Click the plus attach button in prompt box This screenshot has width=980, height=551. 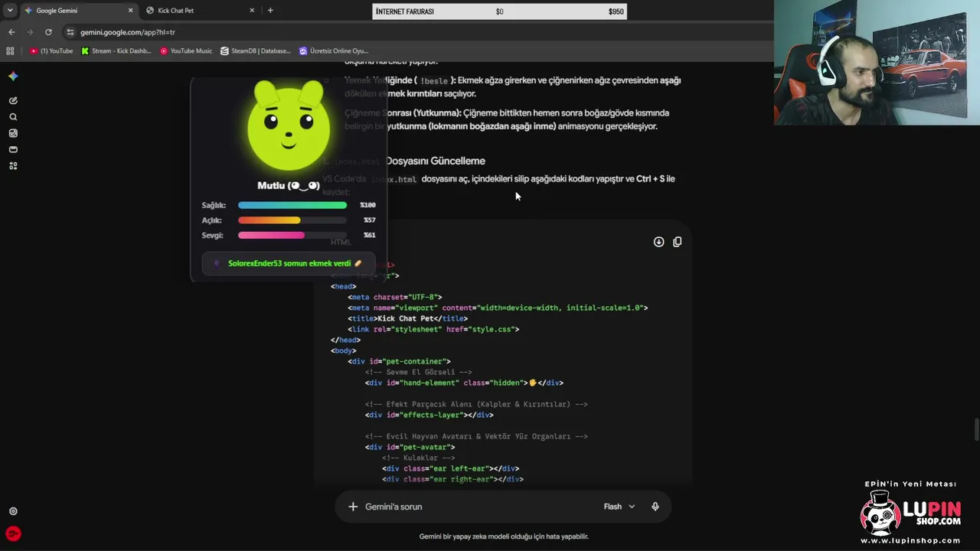(353, 507)
